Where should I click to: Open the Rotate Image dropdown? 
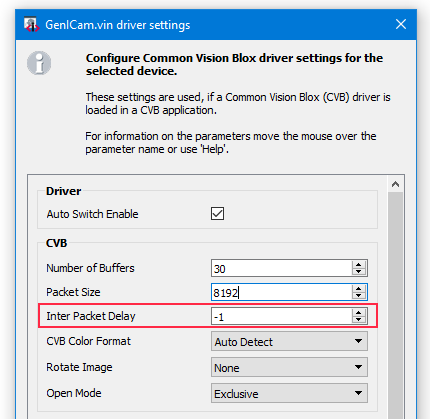pos(289,367)
